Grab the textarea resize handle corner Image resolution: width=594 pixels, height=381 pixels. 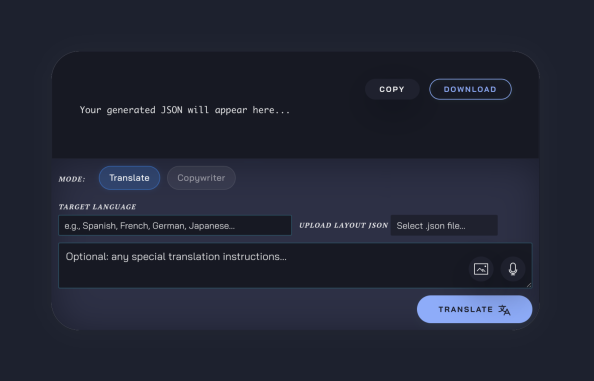529,284
